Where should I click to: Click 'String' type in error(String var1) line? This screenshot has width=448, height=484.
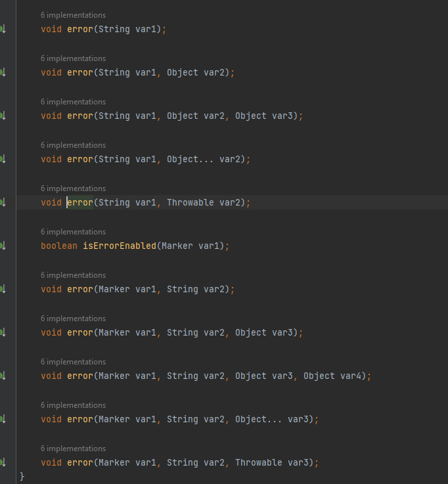(x=114, y=30)
